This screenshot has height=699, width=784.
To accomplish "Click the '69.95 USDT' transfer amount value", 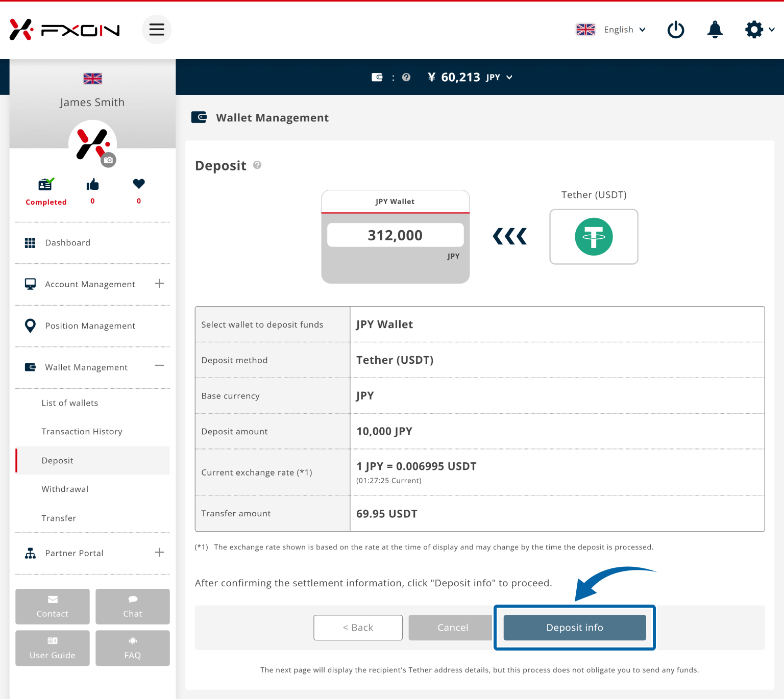I will pos(387,514).
